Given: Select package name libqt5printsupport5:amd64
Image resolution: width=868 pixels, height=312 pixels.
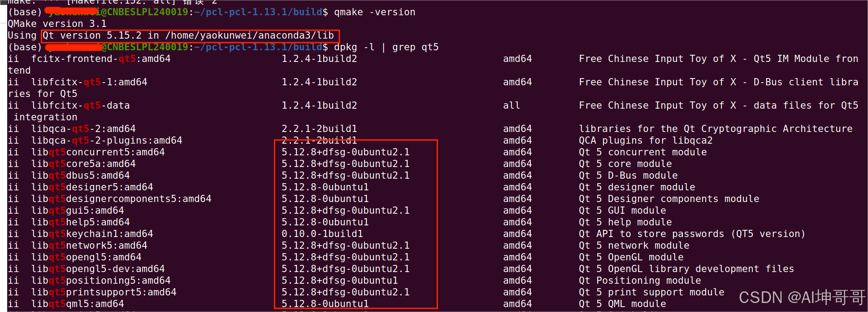Looking at the screenshot, I should (x=104, y=292).
